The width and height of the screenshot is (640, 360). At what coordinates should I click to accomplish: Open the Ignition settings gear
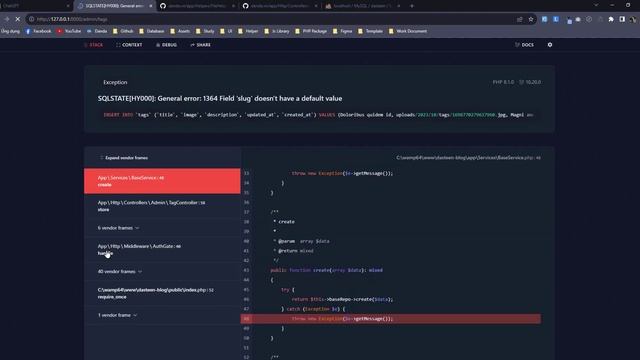click(550, 45)
